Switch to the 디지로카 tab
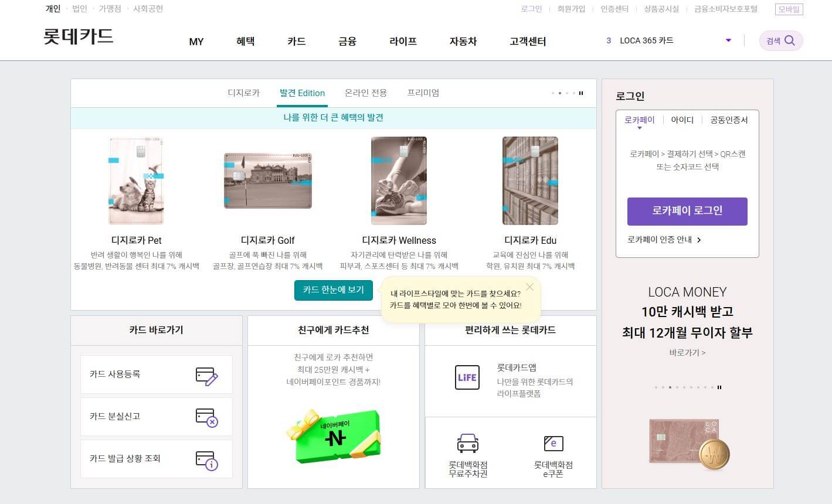 [243, 93]
